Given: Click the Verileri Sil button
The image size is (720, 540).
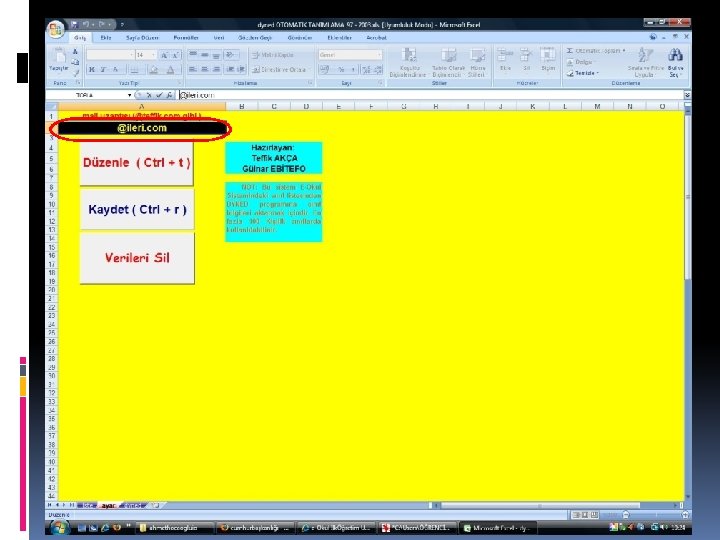Looking at the screenshot, I should pyautogui.click(x=137, y=258).
